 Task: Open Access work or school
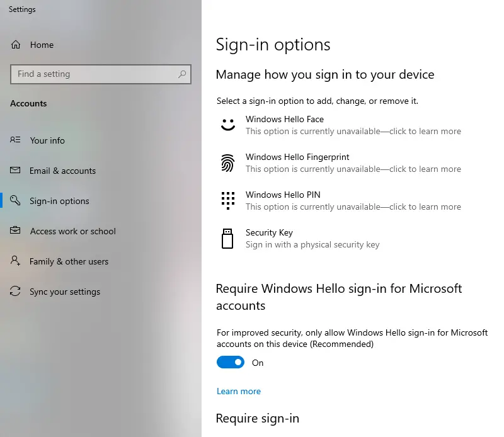[x=73, y=231]
